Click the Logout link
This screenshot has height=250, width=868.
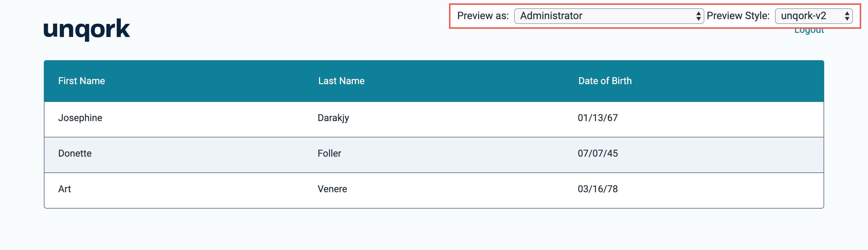809,31
